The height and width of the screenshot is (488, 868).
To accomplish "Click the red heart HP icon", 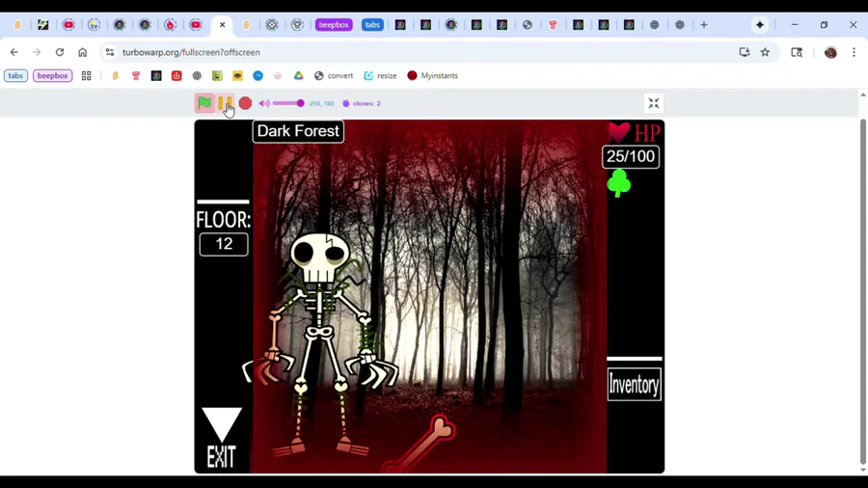I will tap(619, 132).
